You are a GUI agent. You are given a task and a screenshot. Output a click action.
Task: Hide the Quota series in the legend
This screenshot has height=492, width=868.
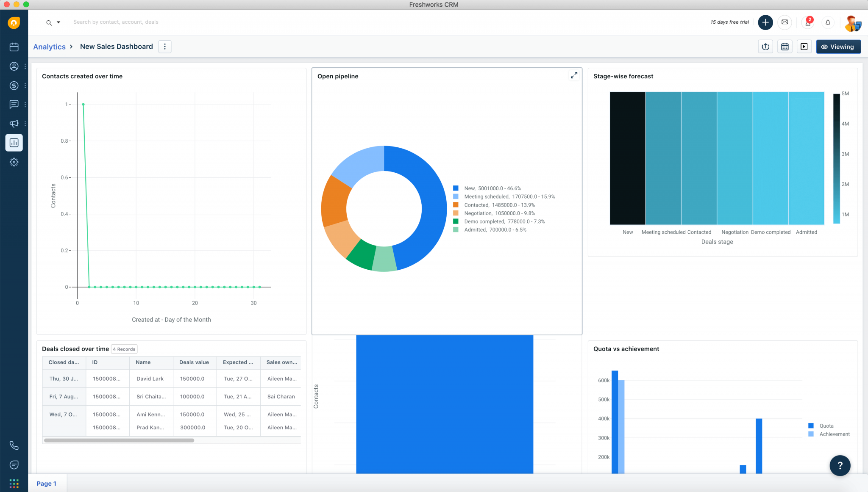click(826, 426)
